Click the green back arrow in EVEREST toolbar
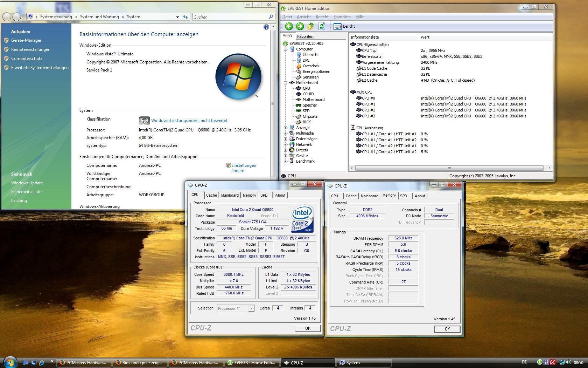Viewport: 588px width, 368px height. tap(289, 26)
